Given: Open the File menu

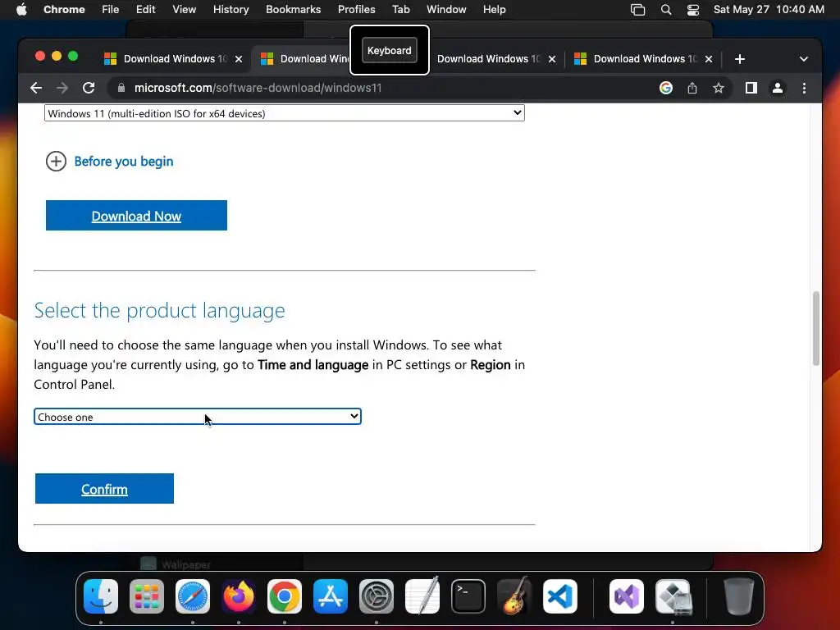Looking at the screenshot, I should pos(111,9).
